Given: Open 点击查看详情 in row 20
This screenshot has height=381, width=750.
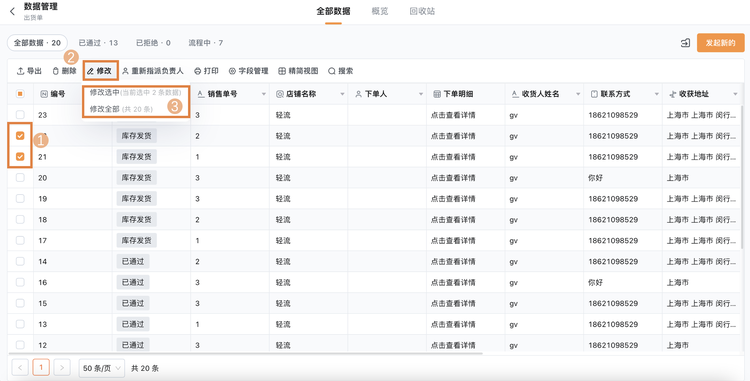Looking at the screenshot, I should pos(453,178).
